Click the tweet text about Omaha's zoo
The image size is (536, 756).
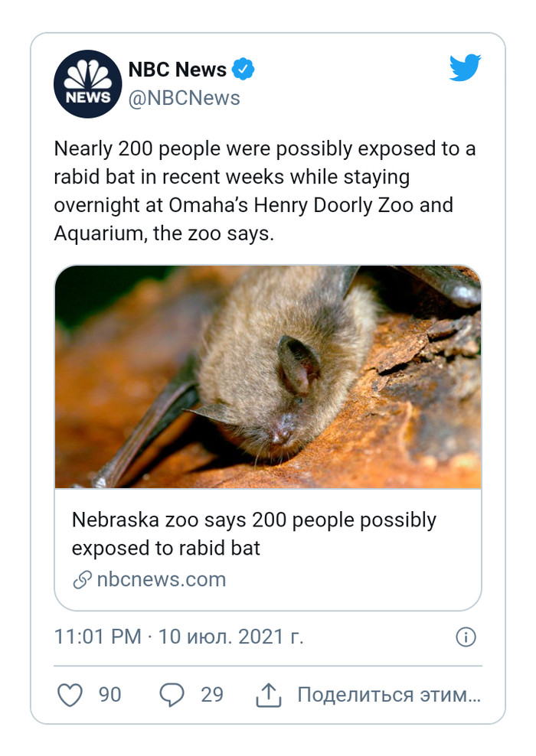pyautogui.click(x=264, y=191)
